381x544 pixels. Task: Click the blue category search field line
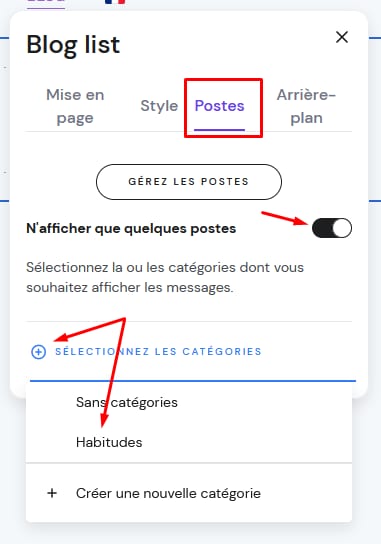[x=193, y=381]
